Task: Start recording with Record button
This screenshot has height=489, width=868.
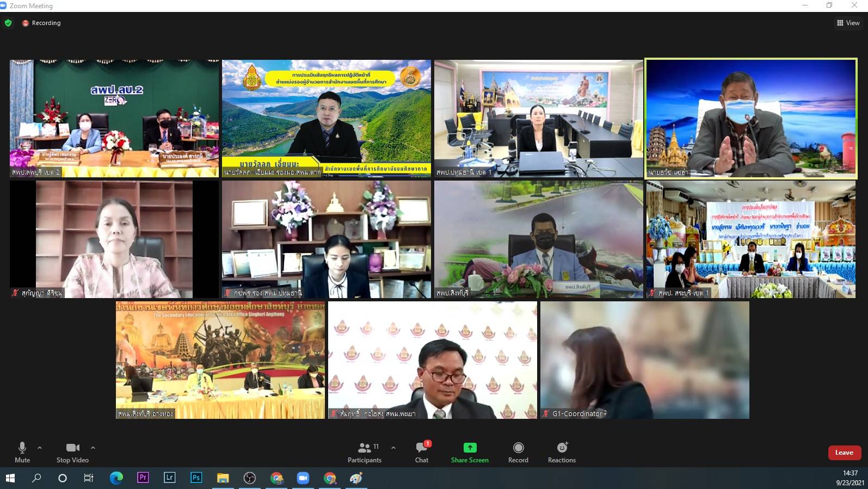Action: point(518,452)
